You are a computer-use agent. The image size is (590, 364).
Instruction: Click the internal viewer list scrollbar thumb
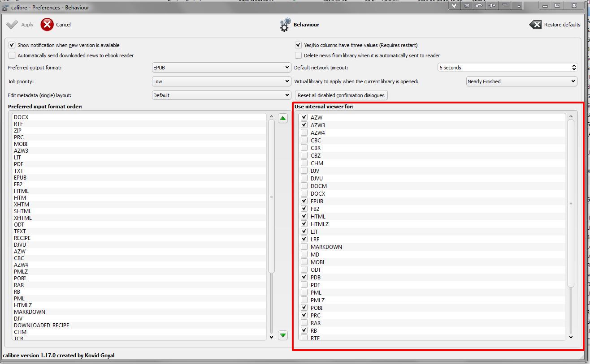coord(571,204)
